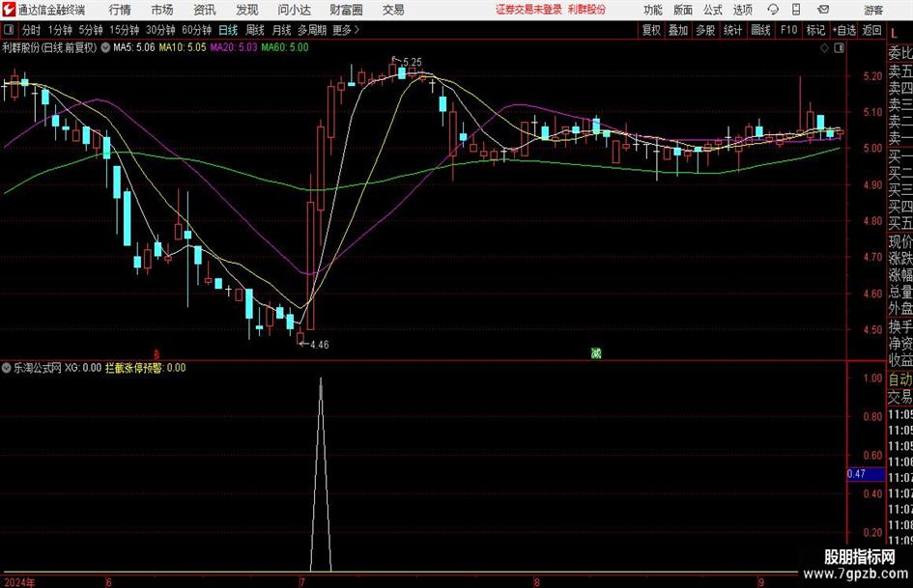The height and width of the screenshot is (588, 913).
Task: Click the 证券交易未登录 login link
Action: pyautogui.click(x=529, y=10)
